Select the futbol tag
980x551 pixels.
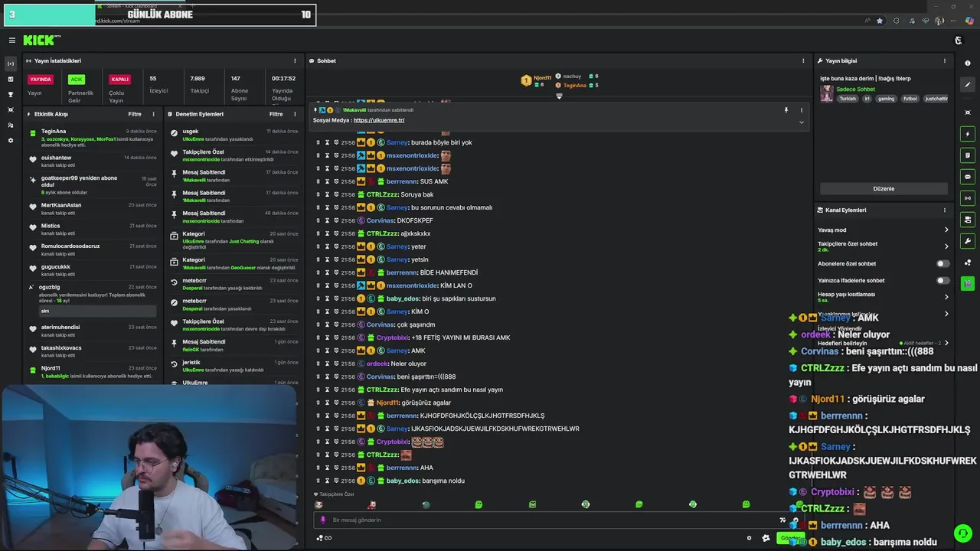(910, 99)
